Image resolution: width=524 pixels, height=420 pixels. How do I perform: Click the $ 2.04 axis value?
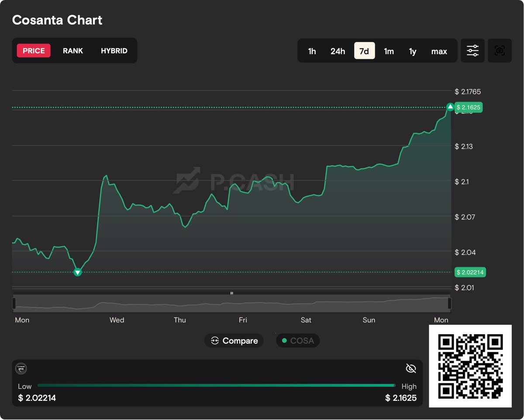pyautogui.click(x=464, y=252)
